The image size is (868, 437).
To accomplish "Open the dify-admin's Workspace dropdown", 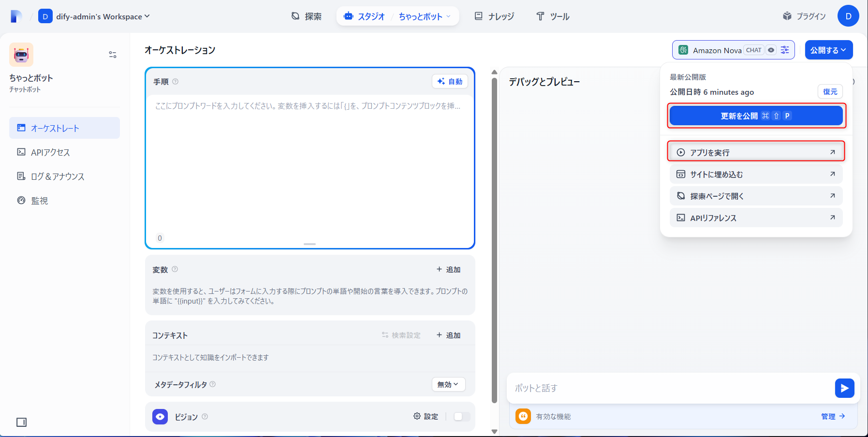I will pyautogui.click(x=103, y=16).
